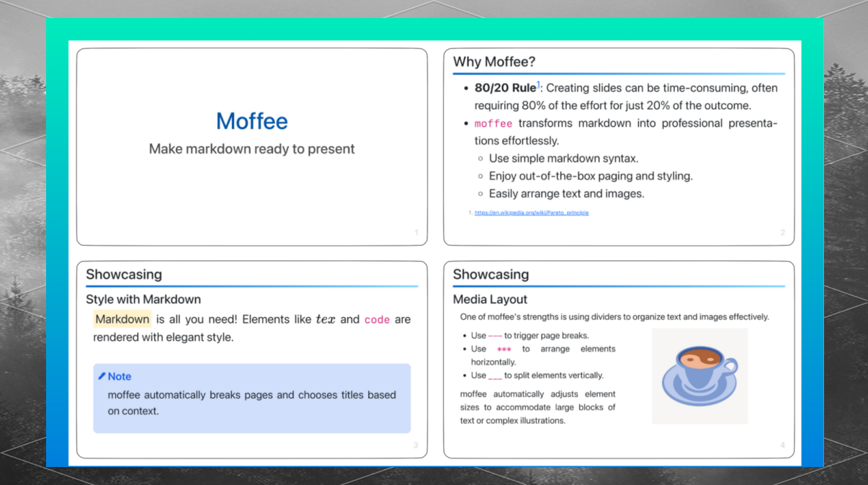Click the pen icon beside the Note label
The height and width of the screenshot is (485, 868).
pyautogui.click(x=102, y=376)
